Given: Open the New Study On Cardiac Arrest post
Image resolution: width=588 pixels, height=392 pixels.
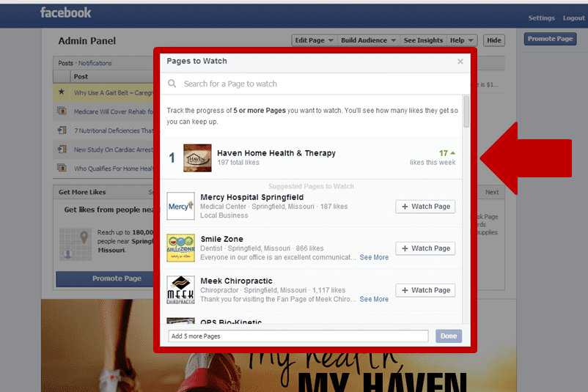Looking at the screenshot, I should 113,149.
